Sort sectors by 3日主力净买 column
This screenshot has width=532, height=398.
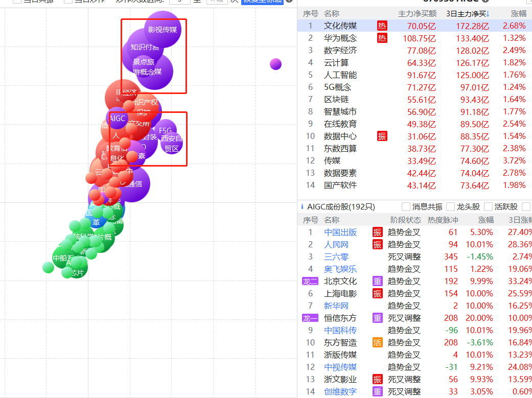pyautogui.click(x=468, y=14)
